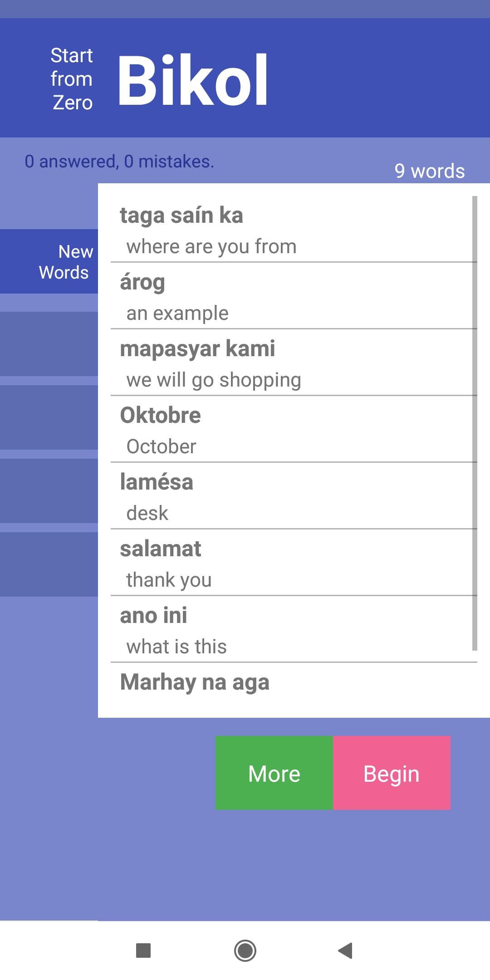The height and width of the screenshot is (980, 490).
Task: Open recent apps with square icon
Action: (x=143, y=951)
